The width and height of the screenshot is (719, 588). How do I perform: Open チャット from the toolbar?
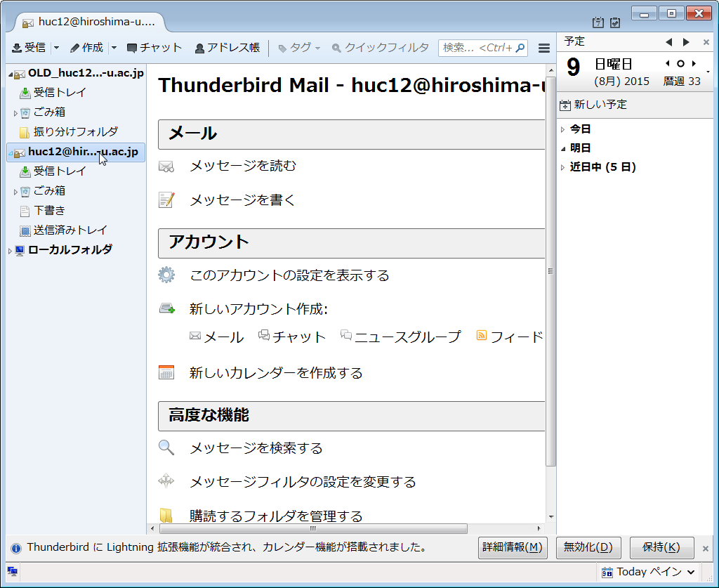tap(154, 48)
